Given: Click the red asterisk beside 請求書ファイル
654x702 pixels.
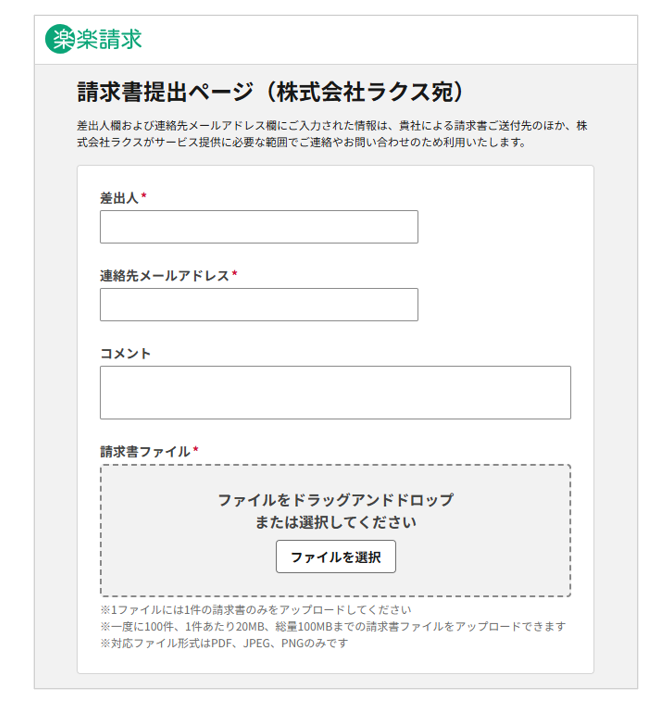Looking at the screenshot, I should (x=196, y=451).
